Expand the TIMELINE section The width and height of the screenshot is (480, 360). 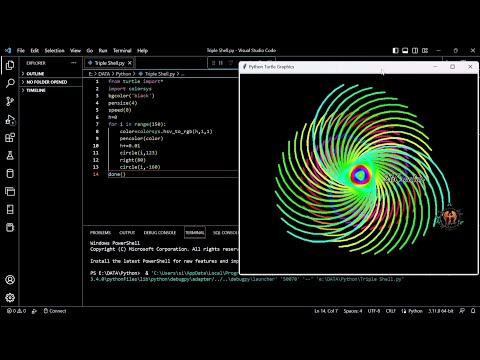[51, 90]
